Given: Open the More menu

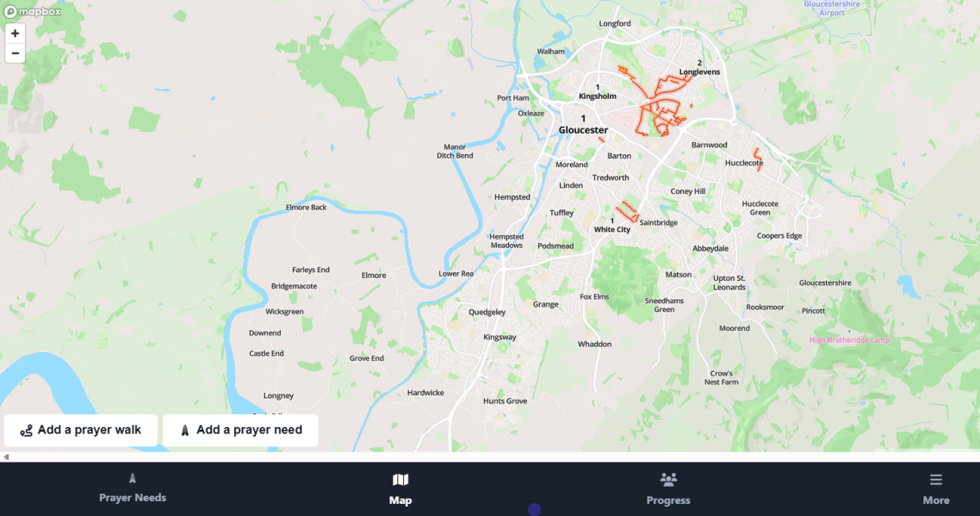Looking at the screenshot, I should 935,489.
